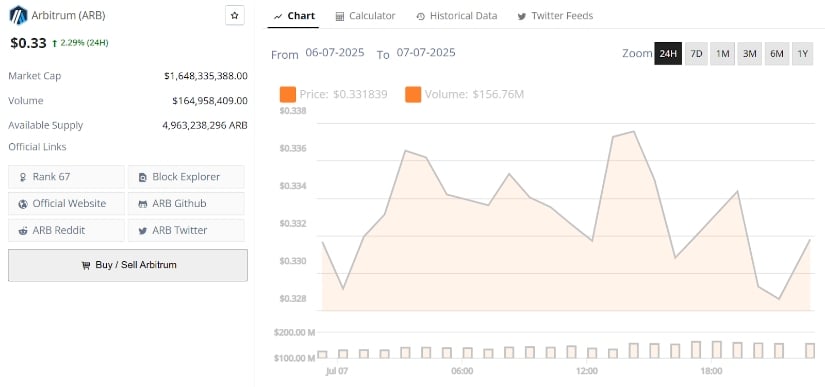Open the ARB Twitter link
The width and height of the screenshot is (825, 387).
click(x=186, y=230)
